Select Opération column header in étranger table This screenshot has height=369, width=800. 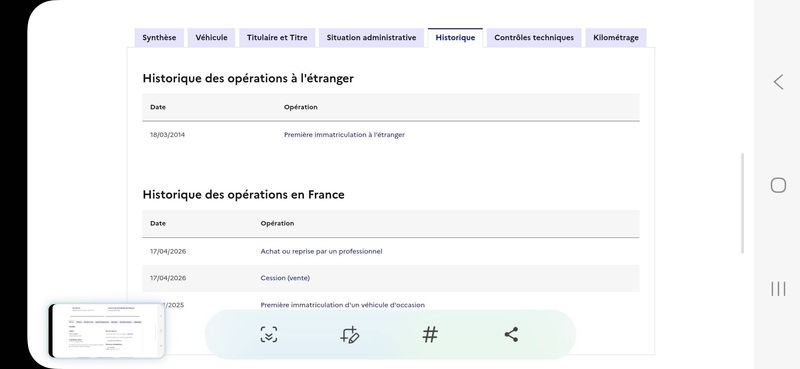301,107
